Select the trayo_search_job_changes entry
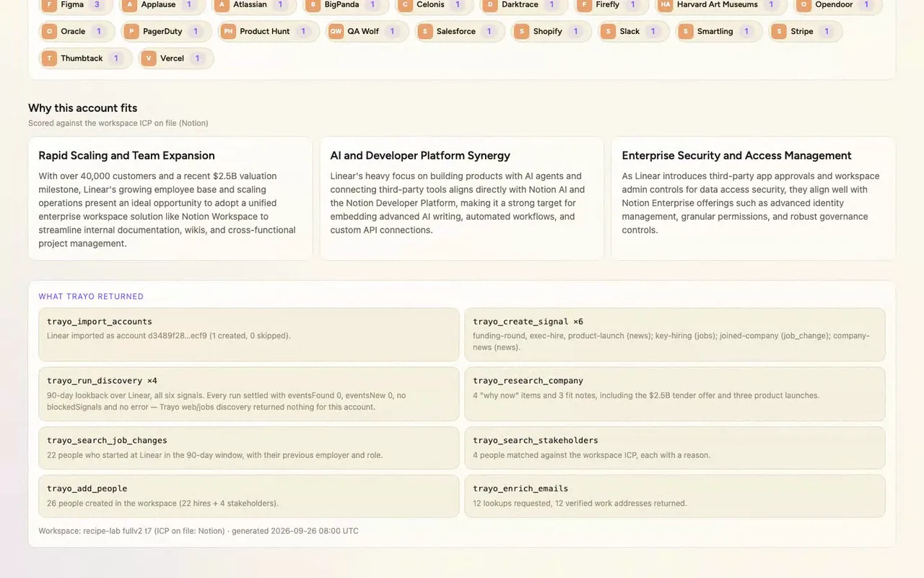Screen dimensions: 924x578 pyautogui.click(x=248, y=448)
